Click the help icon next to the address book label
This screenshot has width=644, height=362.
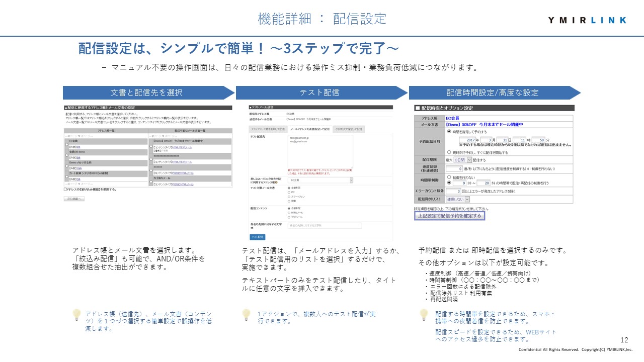point(277,183)
